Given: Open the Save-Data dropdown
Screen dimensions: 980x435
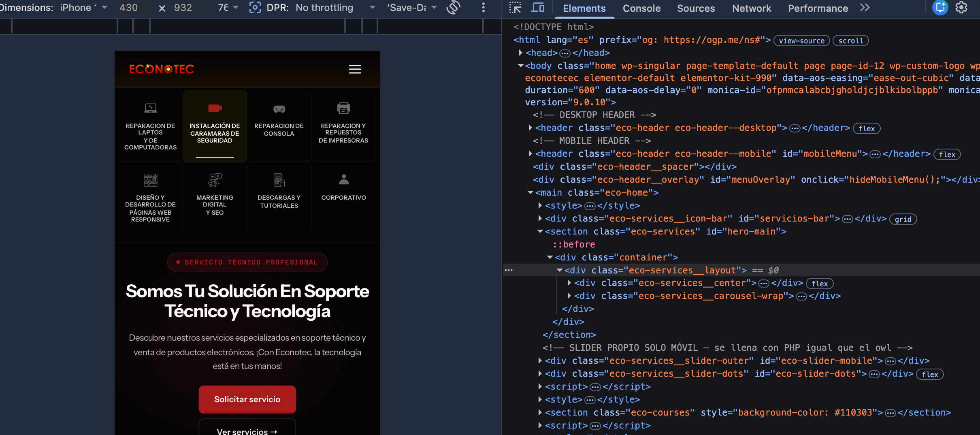Looking at the screenshot, I should coord(412,8).
